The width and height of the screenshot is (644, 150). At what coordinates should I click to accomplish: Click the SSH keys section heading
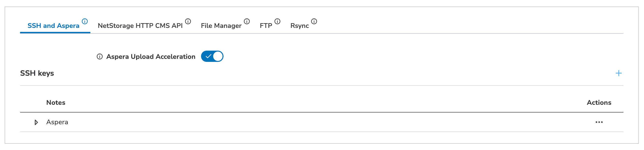[37, 73]
